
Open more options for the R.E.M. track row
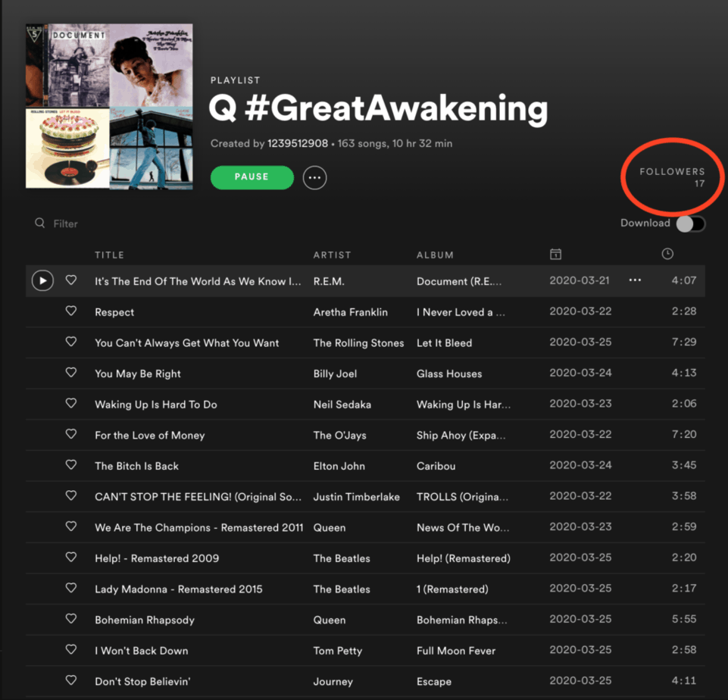(635, 280)
